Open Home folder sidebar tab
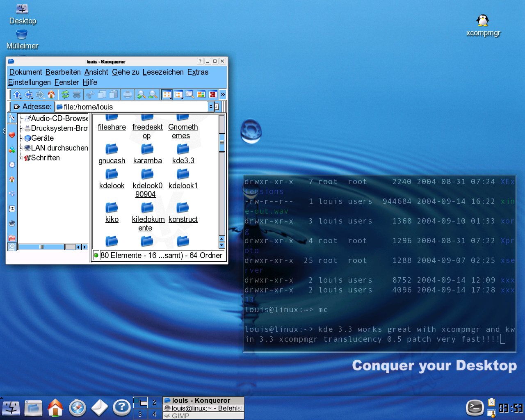The width and height of the screenshot is (525, 420). (12, 179)
